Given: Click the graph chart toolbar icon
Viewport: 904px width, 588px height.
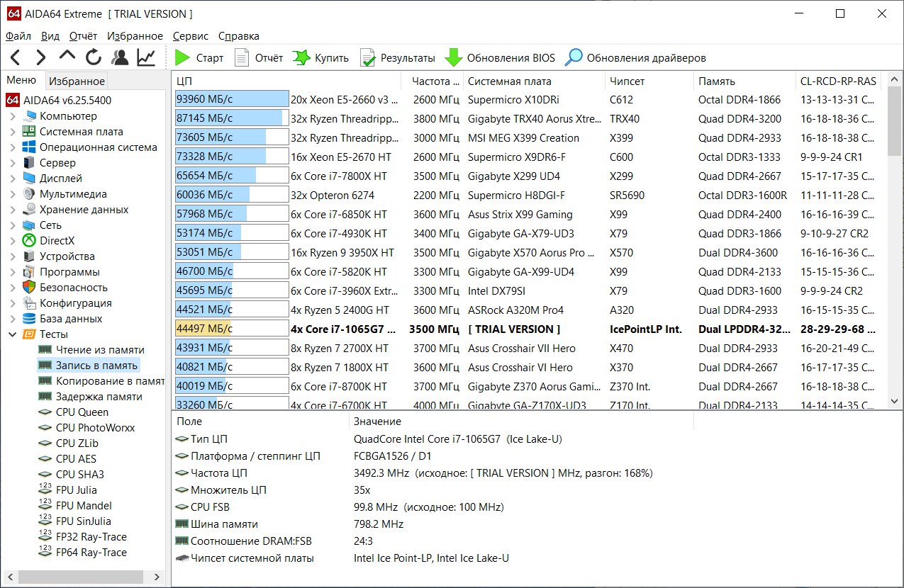Looking at the screenshot, I should click(146, 57).
